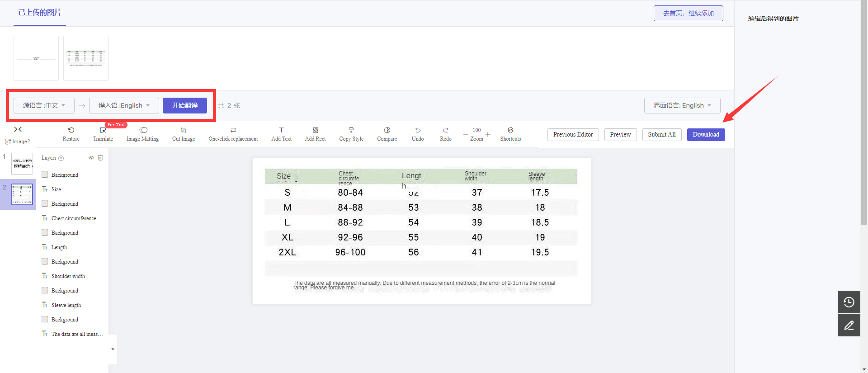This screenshot has height=373, width=868.
Task: Open the history clock button
Action: tap(849, 302)
